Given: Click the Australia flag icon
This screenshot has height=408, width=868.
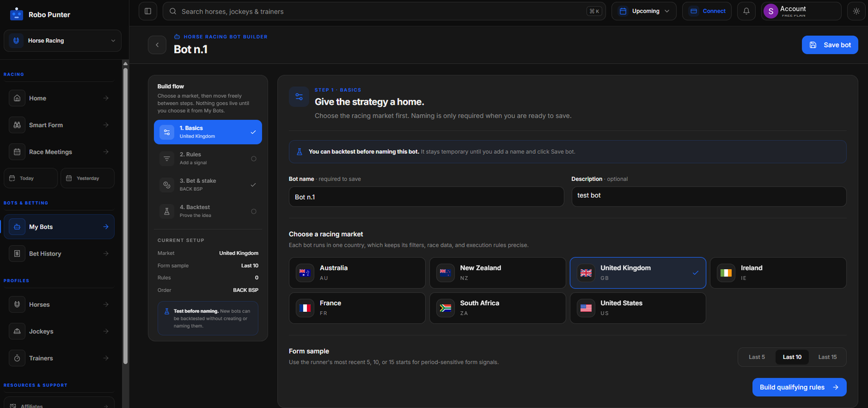Looking at the screenshot, I should pos(304,273).
